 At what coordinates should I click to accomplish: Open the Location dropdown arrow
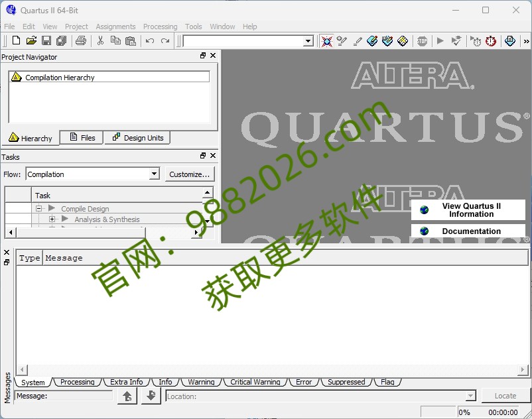[470, 396]
